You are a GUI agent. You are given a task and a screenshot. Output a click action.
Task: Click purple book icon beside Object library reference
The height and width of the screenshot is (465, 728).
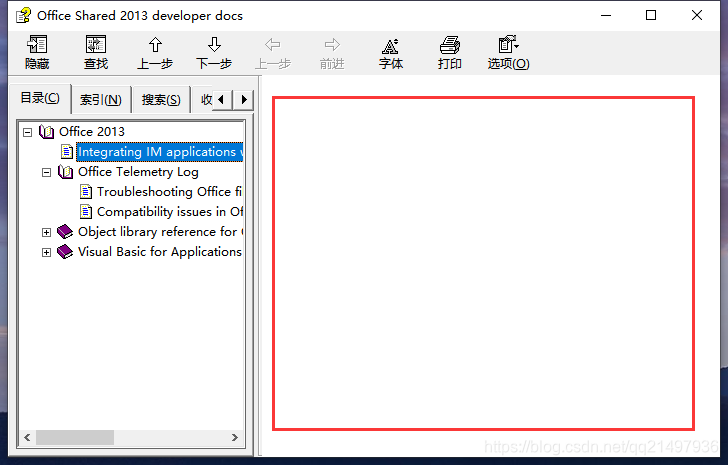[x=65, y=232]
